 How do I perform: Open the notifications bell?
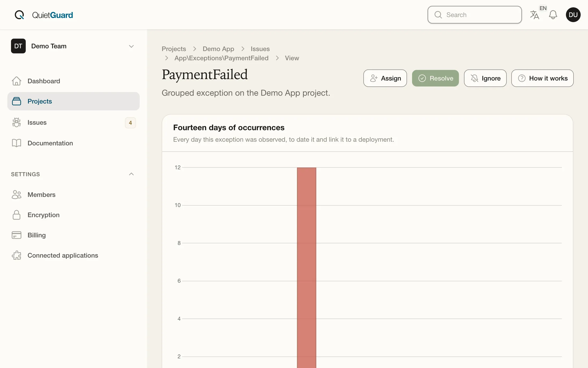553,15
